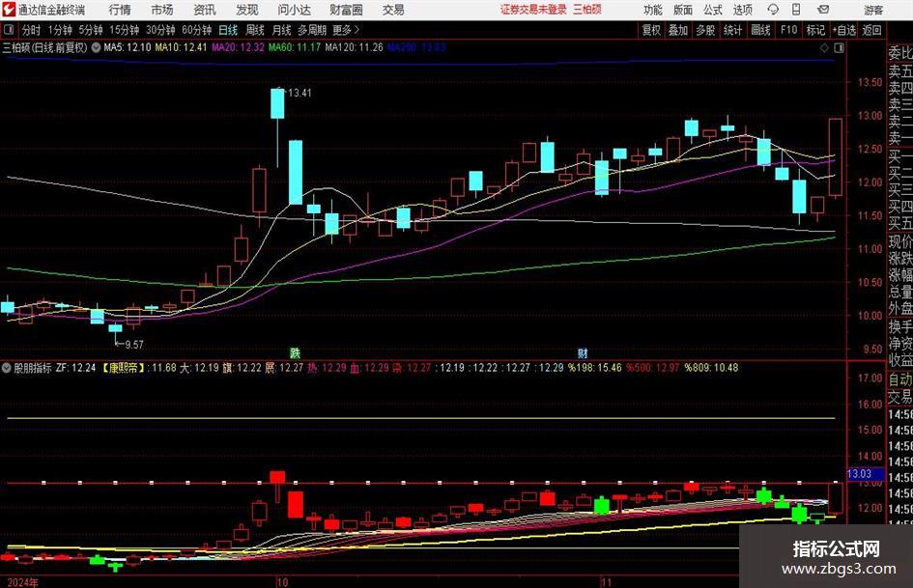Switch to the 周线 weekly period
This screenshot has width=913, height=588.
pos(254,30)
